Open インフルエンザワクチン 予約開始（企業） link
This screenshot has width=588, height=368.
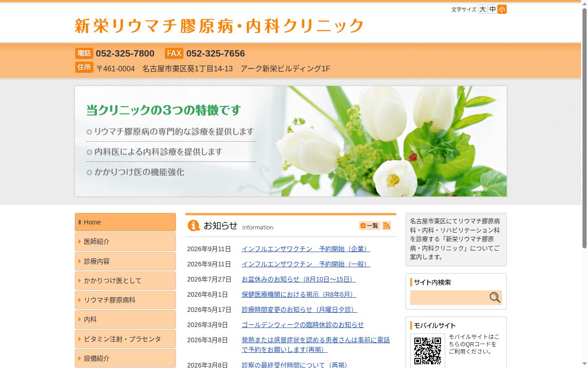306,249
